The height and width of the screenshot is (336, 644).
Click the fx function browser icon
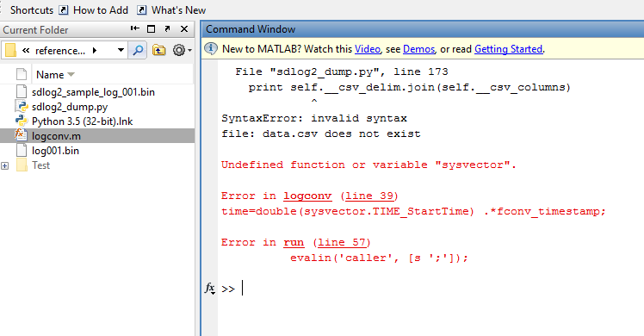[210, 289]
